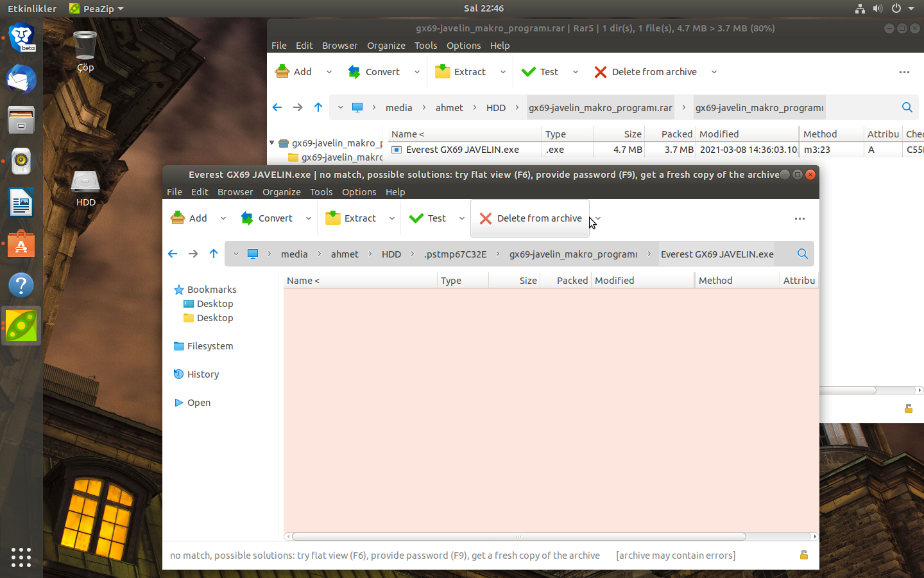
Task: Click Extract in back PeaZip window toolbar
Action: pyautogui.click(x=461, y=72)
